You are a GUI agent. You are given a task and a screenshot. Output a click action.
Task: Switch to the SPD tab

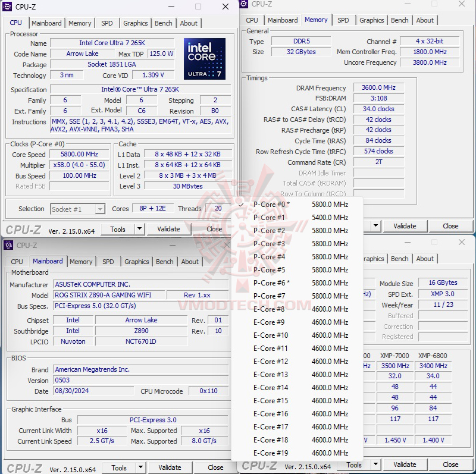[107, 23]
